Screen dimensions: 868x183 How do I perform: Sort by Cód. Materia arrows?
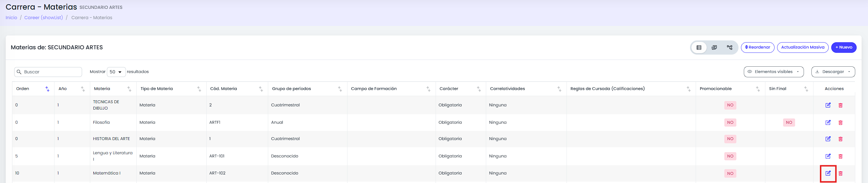click(261, 89)
